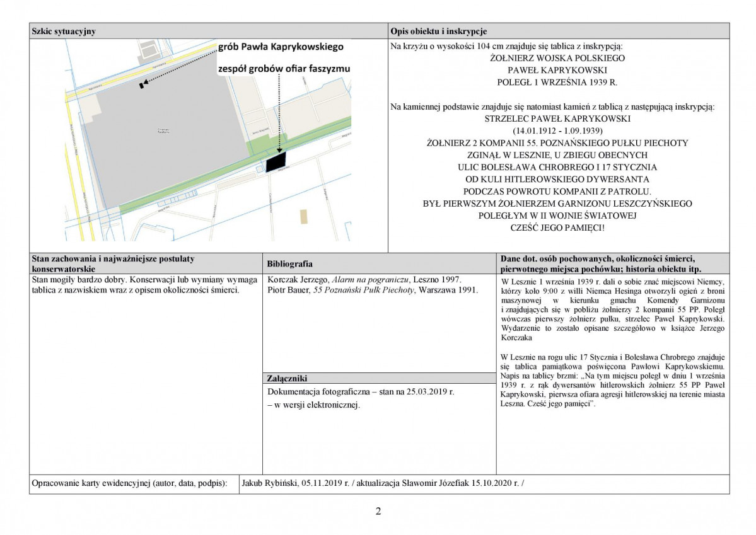Click the small black grave marker on map
Screen dimensions: 756x535
tap(141, 86)
